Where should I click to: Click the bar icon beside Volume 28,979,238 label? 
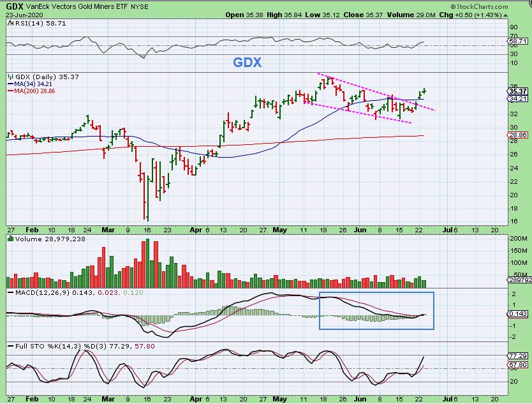pyautogui.click(x=10, y=239)
